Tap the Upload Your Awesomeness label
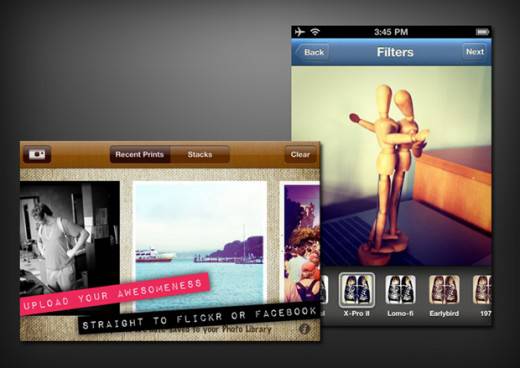Screen dimensions: 520x368 coord(114,295)
